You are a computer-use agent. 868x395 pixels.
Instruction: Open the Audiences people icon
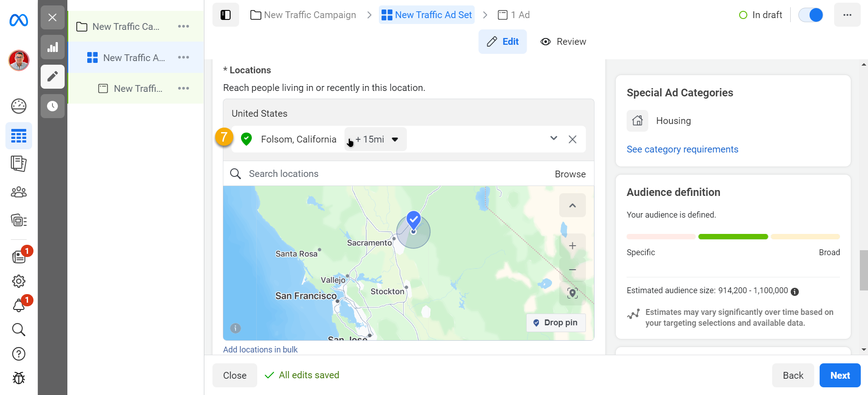point(19,192)
